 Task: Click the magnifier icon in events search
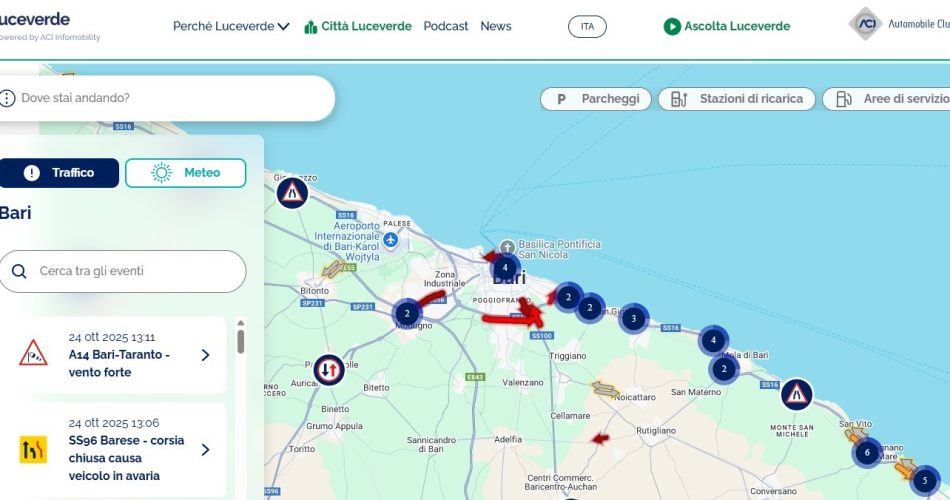[x=19, y=271]
